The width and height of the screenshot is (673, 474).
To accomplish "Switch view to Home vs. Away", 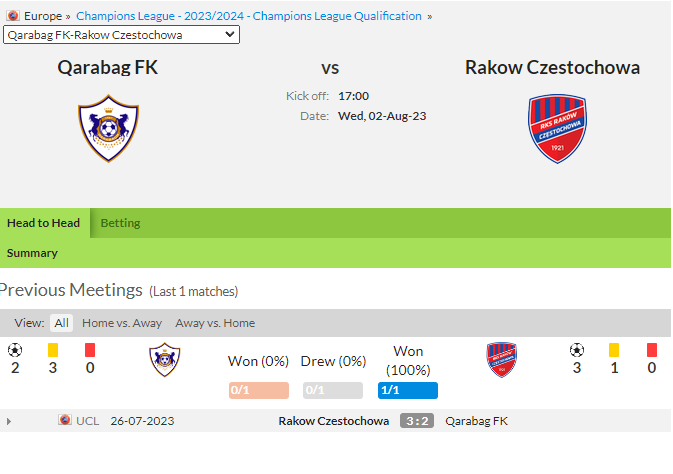I will click(122, 323).
